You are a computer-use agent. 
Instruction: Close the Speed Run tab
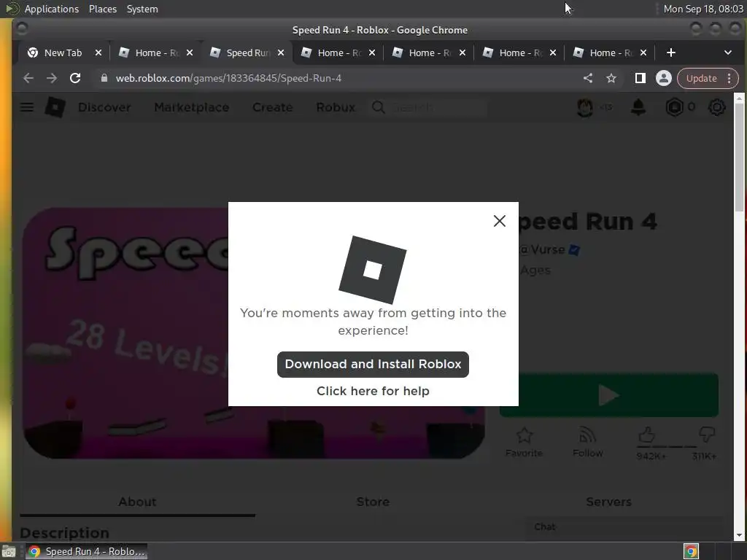281,52
